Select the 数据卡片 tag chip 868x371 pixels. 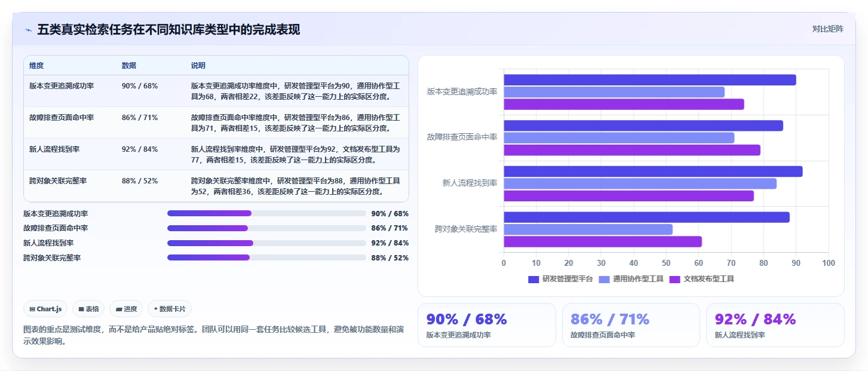pos(170,309)
